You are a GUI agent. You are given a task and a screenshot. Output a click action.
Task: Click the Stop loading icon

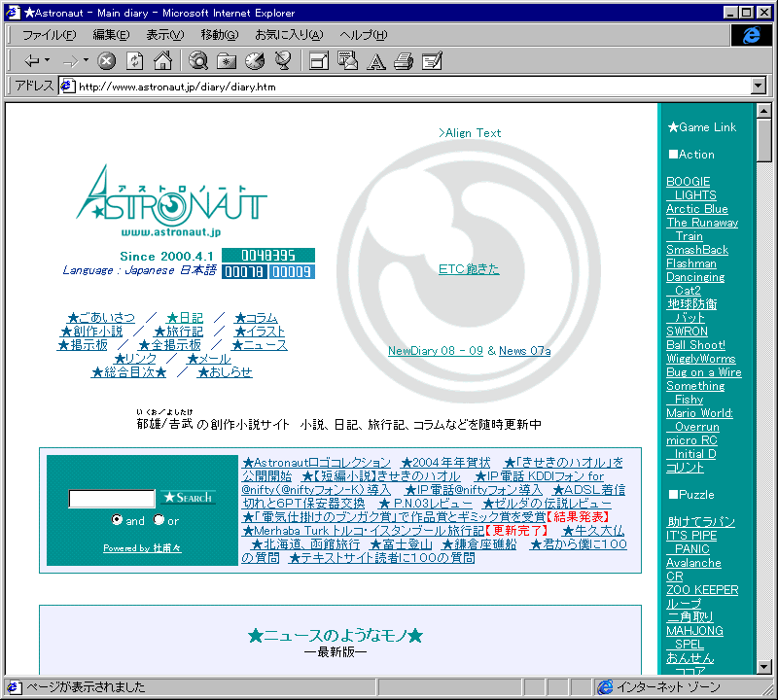(106, 61)
